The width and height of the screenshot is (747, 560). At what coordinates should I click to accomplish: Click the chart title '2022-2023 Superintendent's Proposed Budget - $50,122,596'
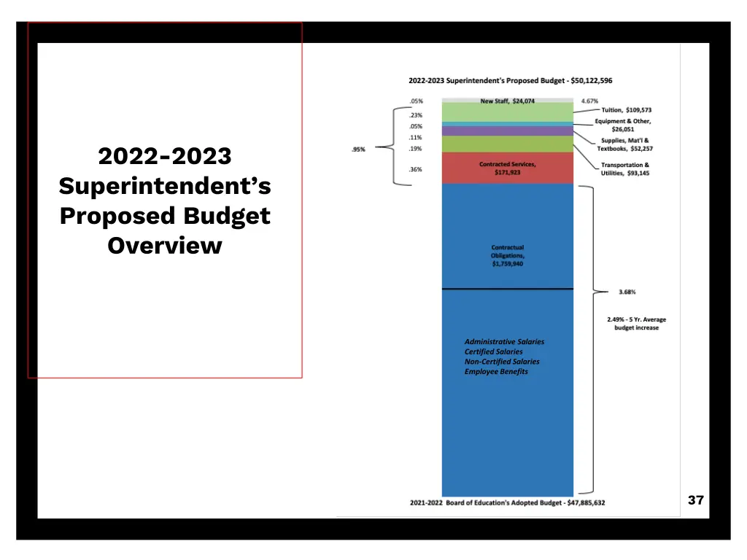click(x=510, y=80)
